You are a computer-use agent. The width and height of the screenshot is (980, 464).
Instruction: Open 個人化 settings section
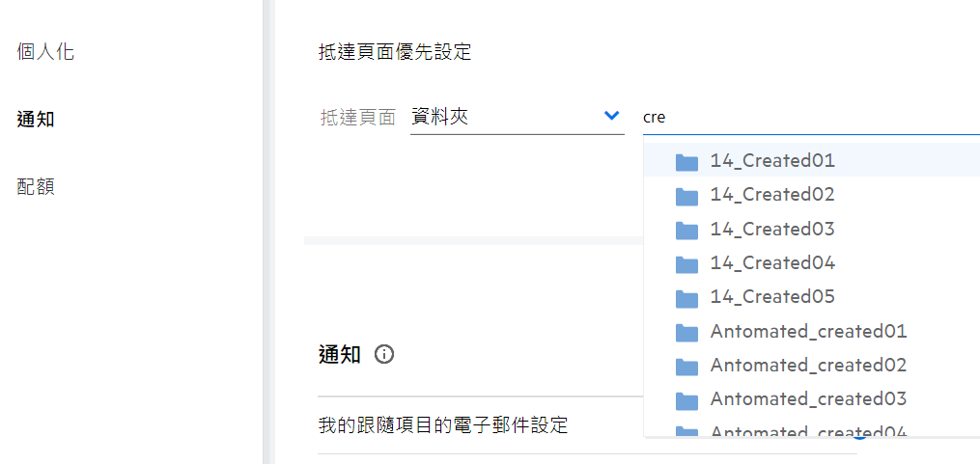[x=45, y=52]
